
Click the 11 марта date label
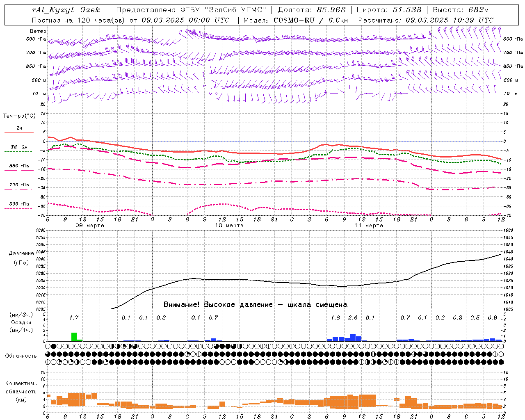pos(369,226)
